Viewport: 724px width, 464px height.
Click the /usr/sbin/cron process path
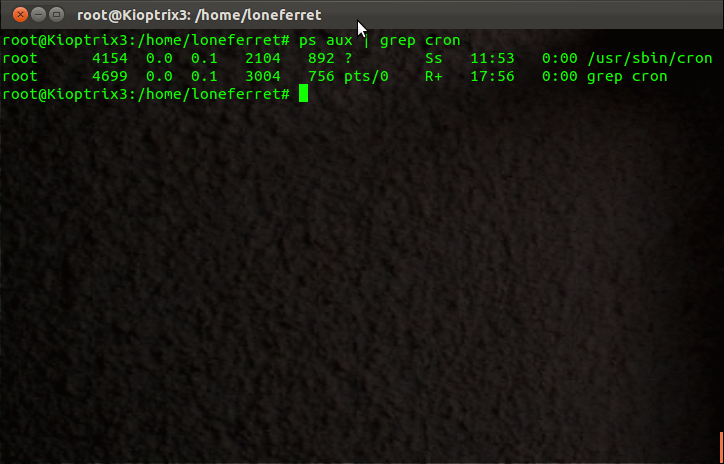650,58
